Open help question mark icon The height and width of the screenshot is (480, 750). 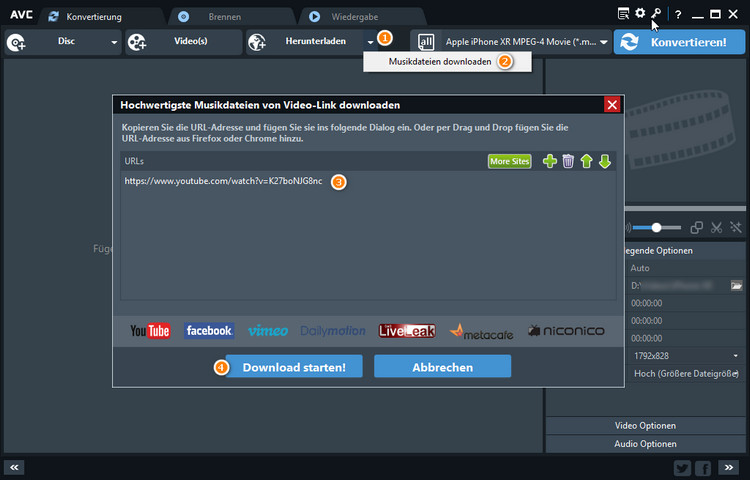coord(678,14)
